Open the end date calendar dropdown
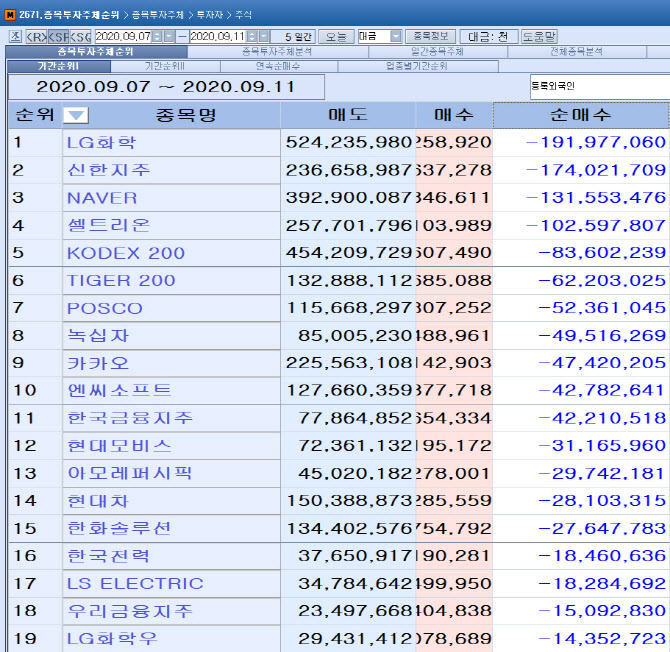The width and height of the screenshot is (670, 652). point(264,36)
